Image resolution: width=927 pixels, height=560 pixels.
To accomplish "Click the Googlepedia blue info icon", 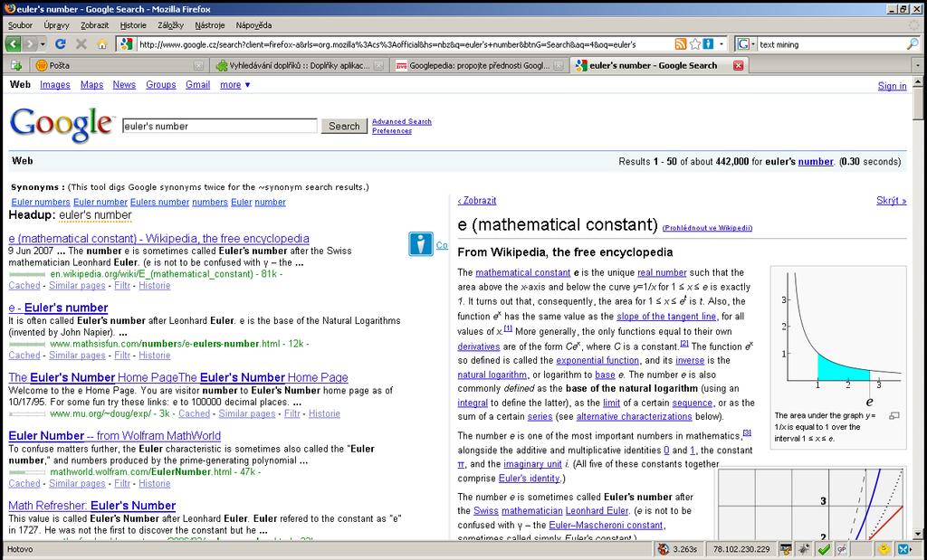I will (420, 244).
